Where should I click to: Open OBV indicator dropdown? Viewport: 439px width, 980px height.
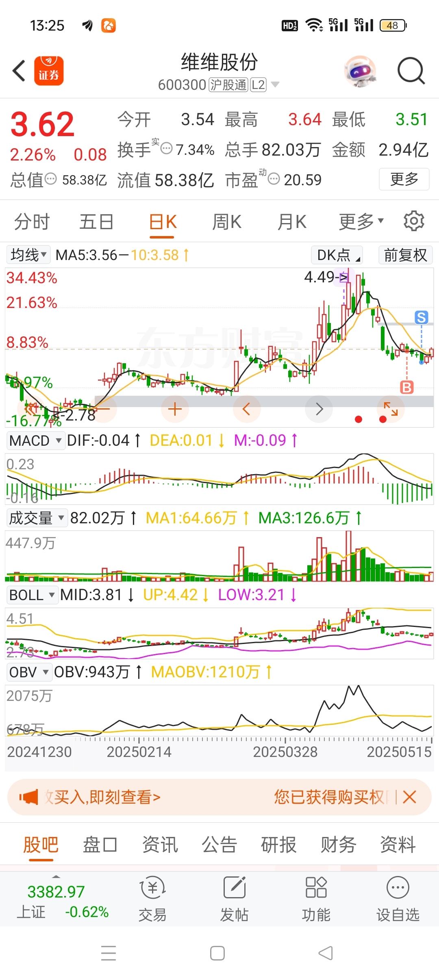(29, 672)
